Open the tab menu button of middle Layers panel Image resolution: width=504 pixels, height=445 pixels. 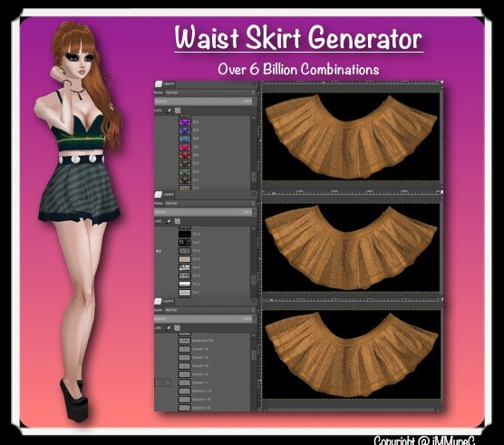coord(253,194)
